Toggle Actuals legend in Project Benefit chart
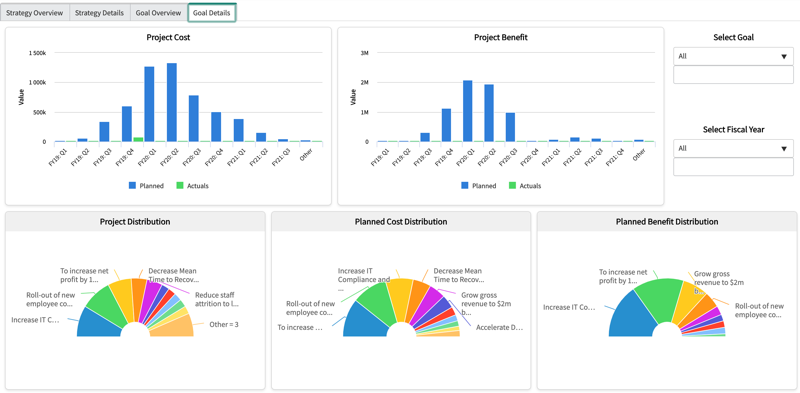Viewport: 800px width, 393px height. tap(525, 186)
